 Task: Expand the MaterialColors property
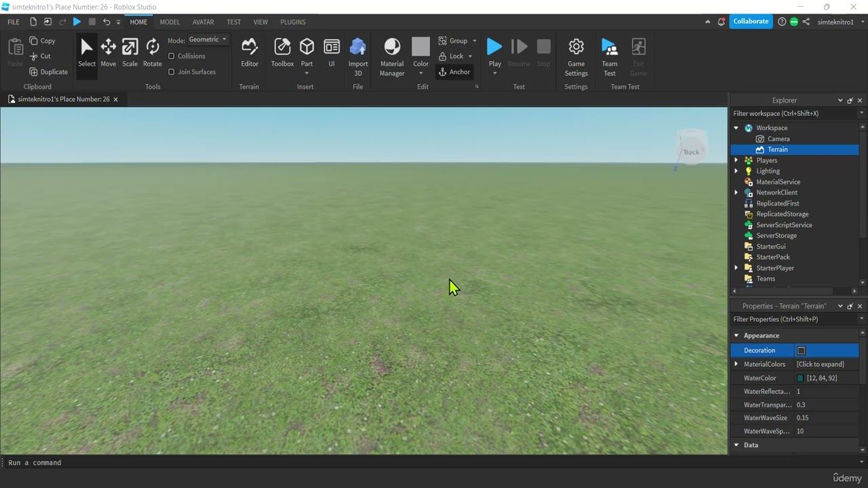click(736, 364)
